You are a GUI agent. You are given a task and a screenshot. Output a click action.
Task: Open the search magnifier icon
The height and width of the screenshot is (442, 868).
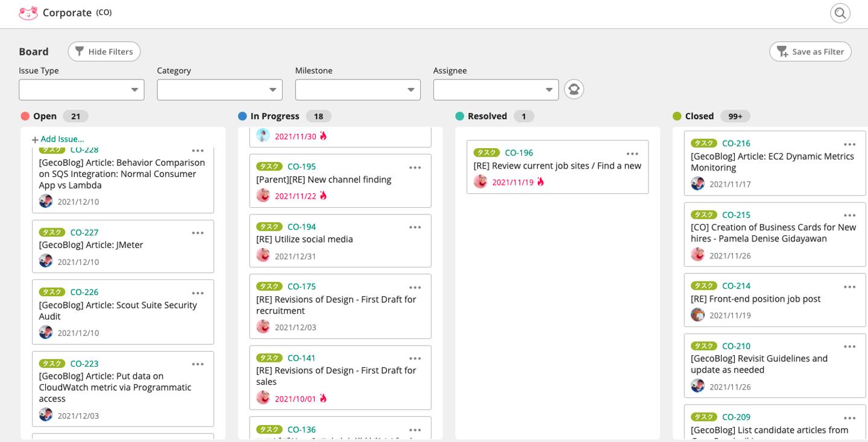(840, 13)
